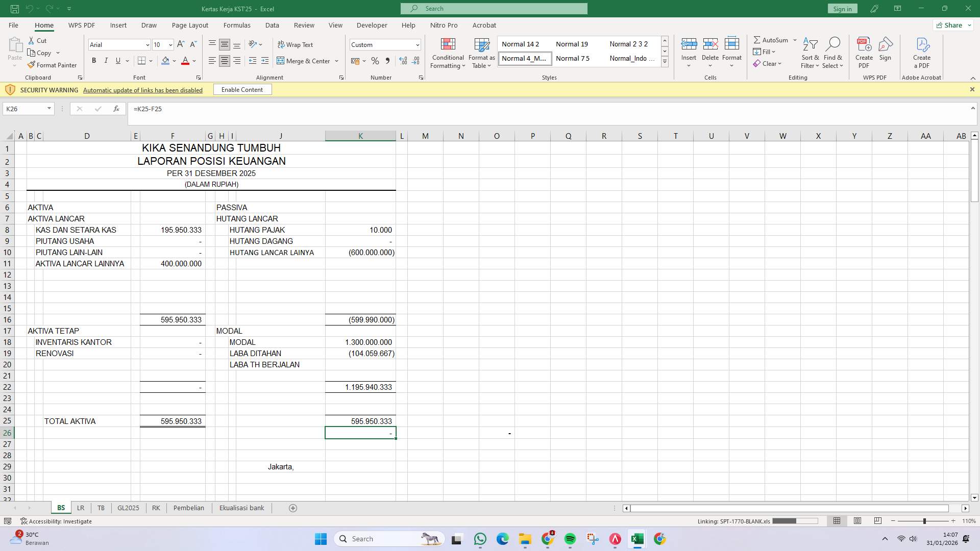Click Sign in at top right
This screenshot has height=551, width=980.
click(842, 8)
